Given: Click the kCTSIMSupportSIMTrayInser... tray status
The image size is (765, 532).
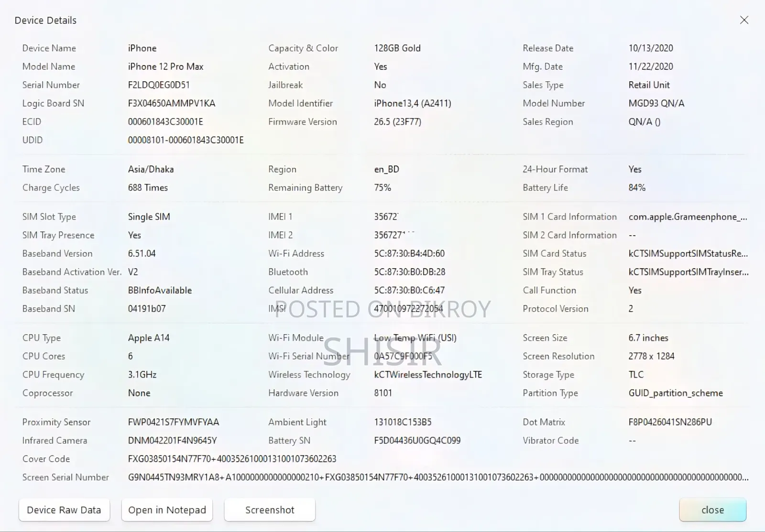Looking at the screenshot, I should coord(688,272).
